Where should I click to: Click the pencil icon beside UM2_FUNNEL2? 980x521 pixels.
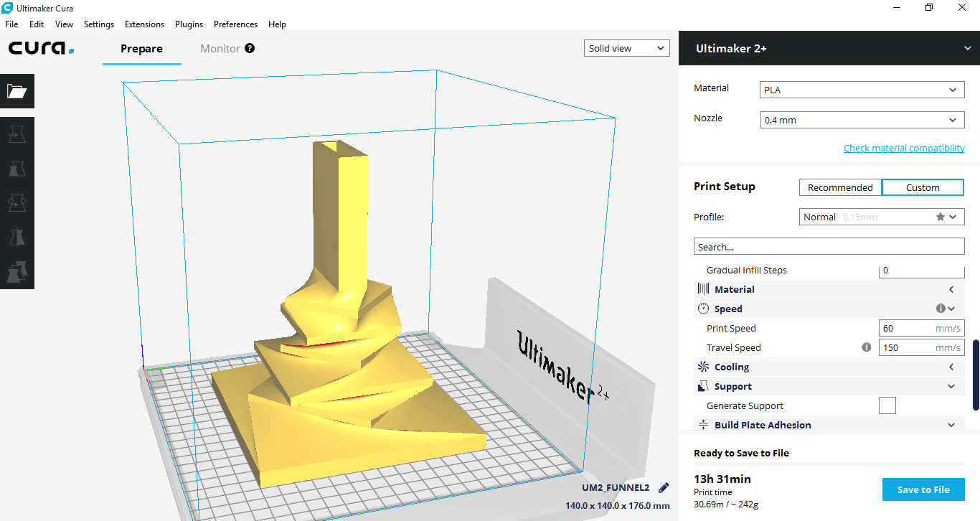coord(664,488)
